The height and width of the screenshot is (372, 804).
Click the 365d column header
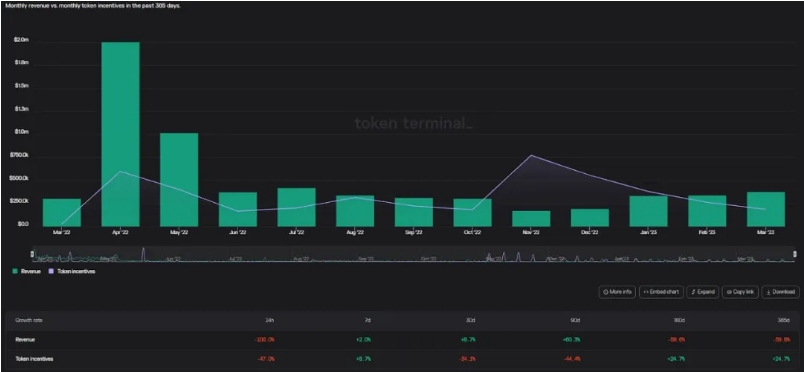click(x=785, y=320)
